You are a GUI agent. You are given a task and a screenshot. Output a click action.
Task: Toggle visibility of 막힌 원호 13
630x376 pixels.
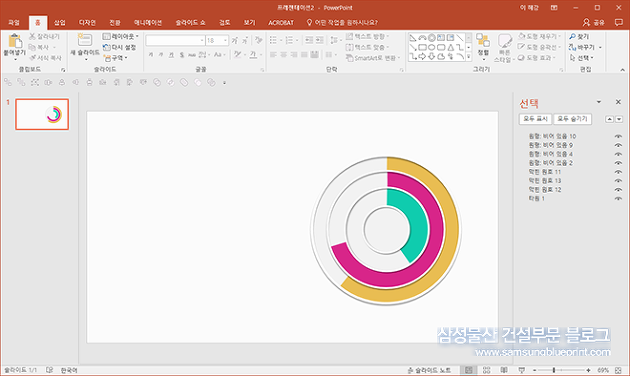(x=618, y=181)
